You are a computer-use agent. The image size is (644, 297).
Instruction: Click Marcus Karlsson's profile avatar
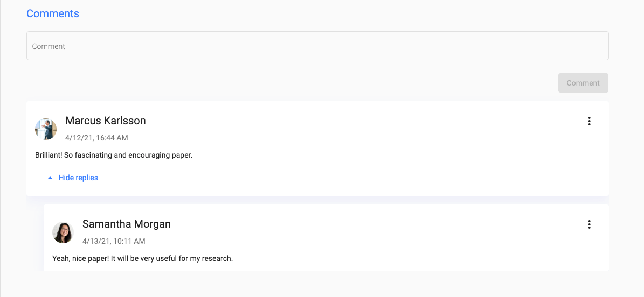pyautogui.click(x=46, y=129)
